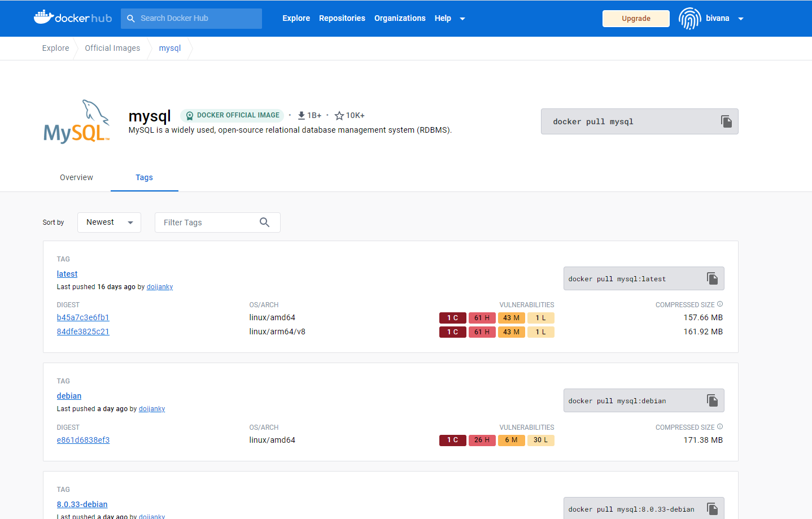The height and width of the screenshot is (519, 812).
Task: Click the 161.92 MB size value
Action: pyautogui.click(x=703, y=332)
